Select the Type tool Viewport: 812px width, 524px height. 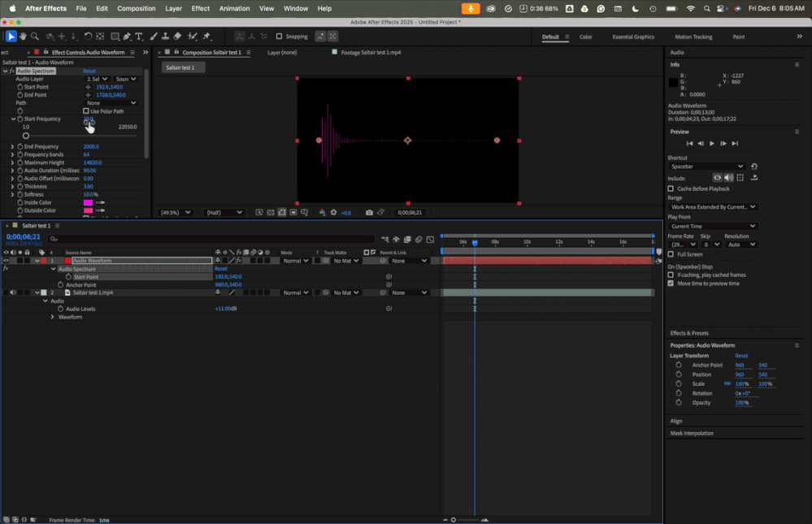tap(139, 37)
